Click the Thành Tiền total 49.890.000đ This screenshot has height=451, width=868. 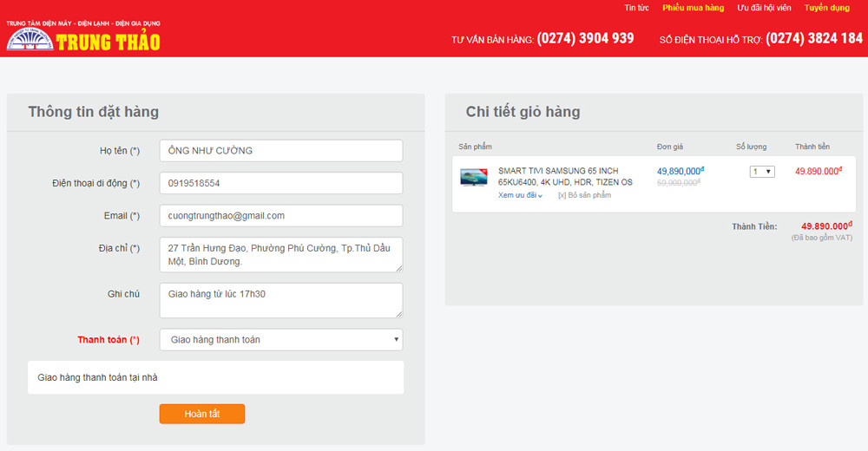(827, 225)
